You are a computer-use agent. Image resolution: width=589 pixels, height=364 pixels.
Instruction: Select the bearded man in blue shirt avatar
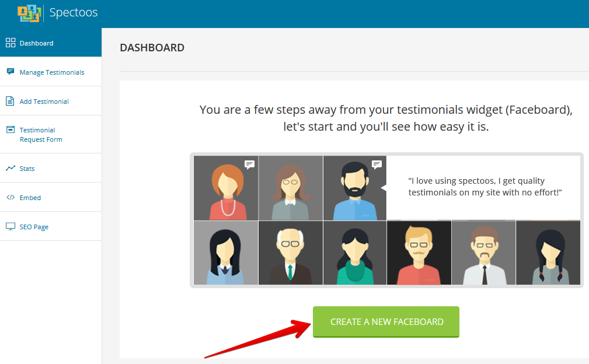[x=354, y=188]
